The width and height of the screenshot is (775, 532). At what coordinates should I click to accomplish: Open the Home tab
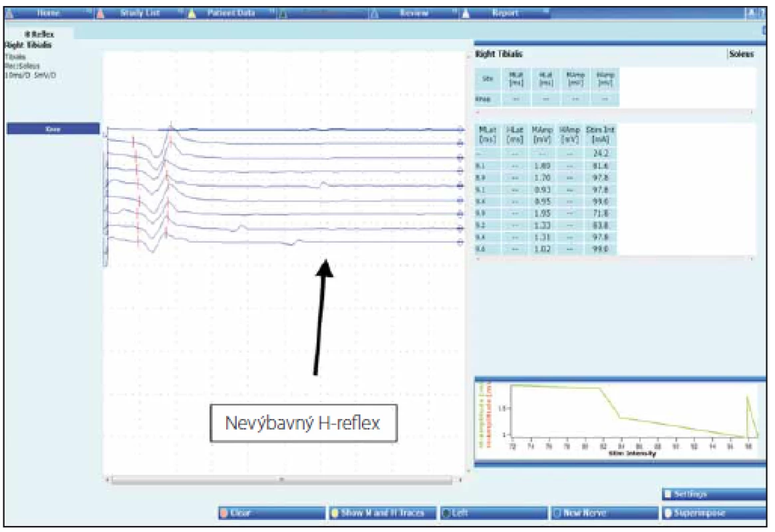(x=48, y=13)
